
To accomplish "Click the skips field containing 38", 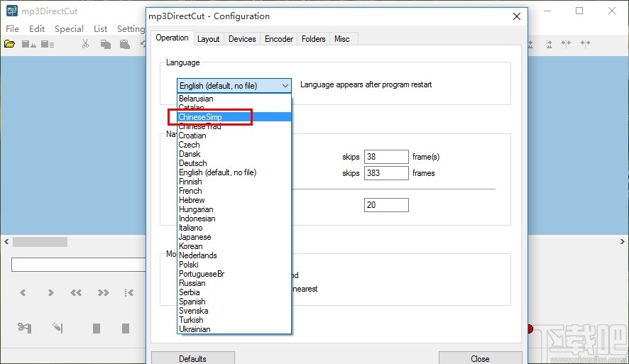I will (x=386, y=157).
